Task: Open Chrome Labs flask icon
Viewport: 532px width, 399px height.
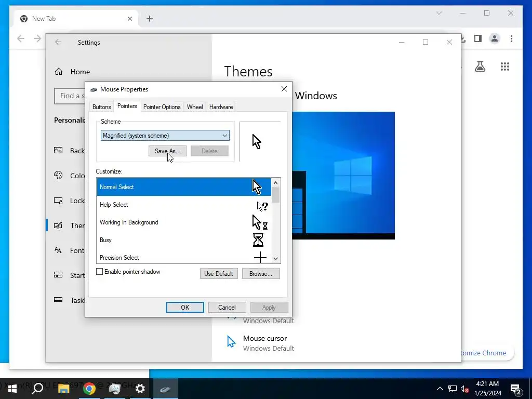Action: click(x=480, y=66)
